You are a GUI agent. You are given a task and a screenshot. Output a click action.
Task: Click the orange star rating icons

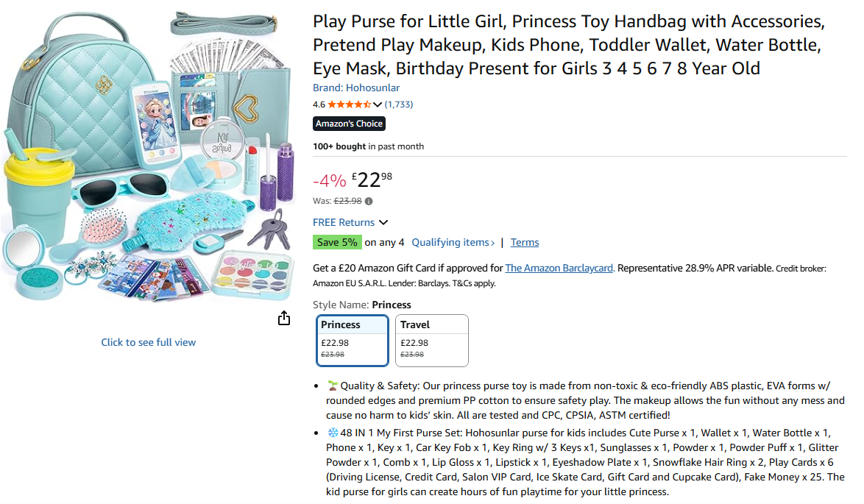(x=349, y=104)
